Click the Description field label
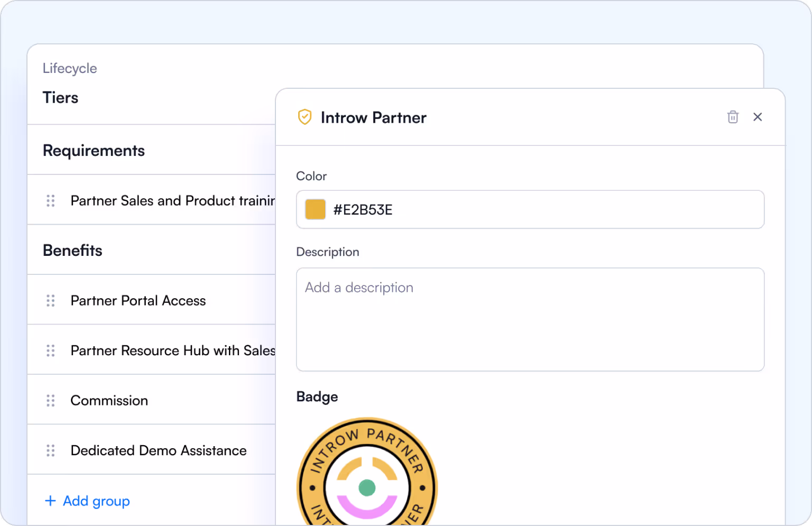This screenshot has height=526, width=812. click(328, 252)
